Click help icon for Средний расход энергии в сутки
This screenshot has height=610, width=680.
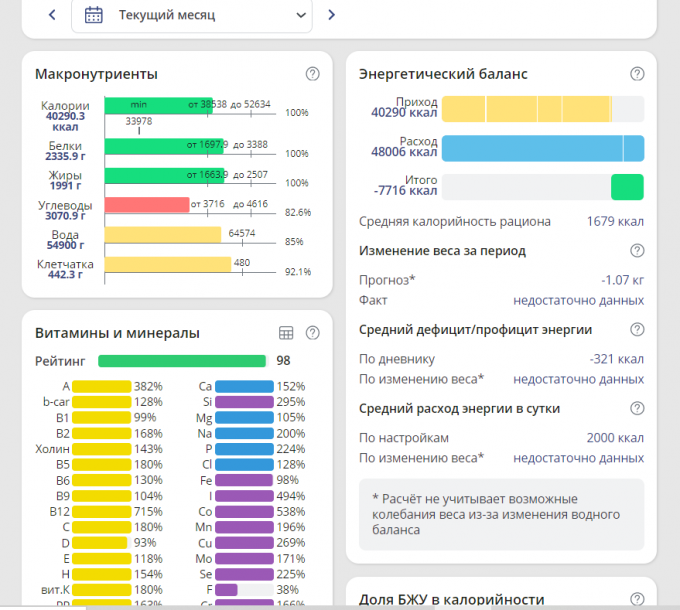tap(637, 408)
